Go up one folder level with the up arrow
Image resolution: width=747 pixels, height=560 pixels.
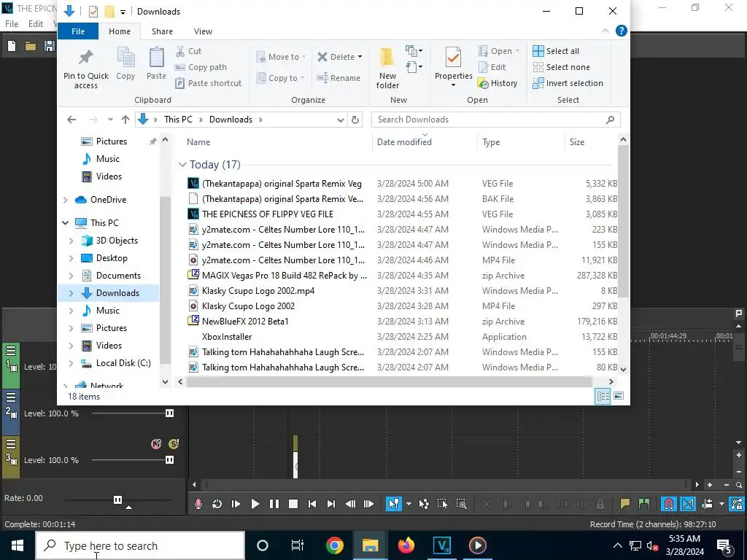coord(125,120)
